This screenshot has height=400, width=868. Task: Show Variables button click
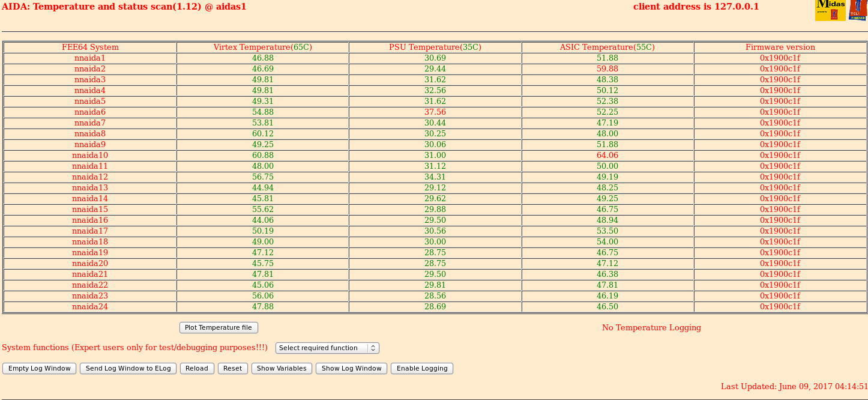(x=282, y=368)
